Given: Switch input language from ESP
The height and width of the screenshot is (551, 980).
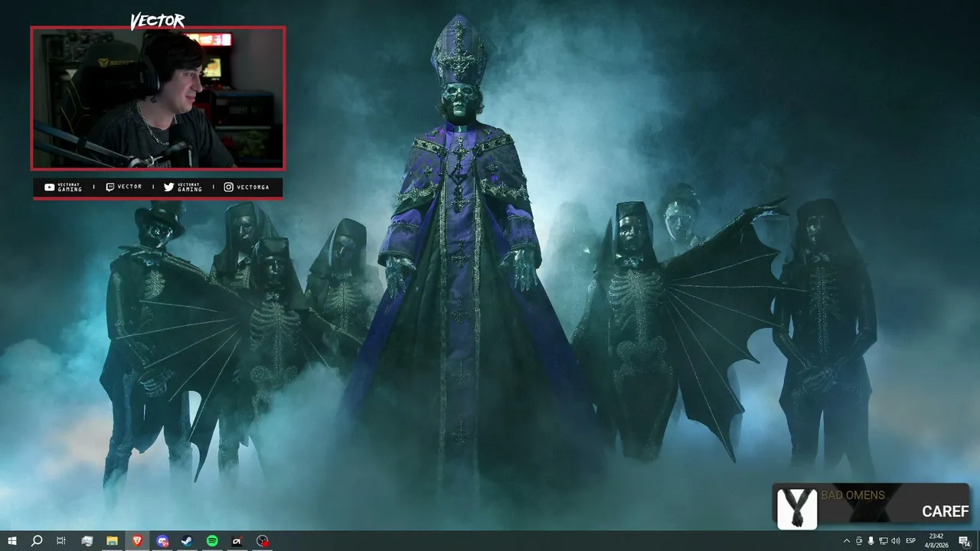Looking at the screenshot, I should (x=911, y=541).
